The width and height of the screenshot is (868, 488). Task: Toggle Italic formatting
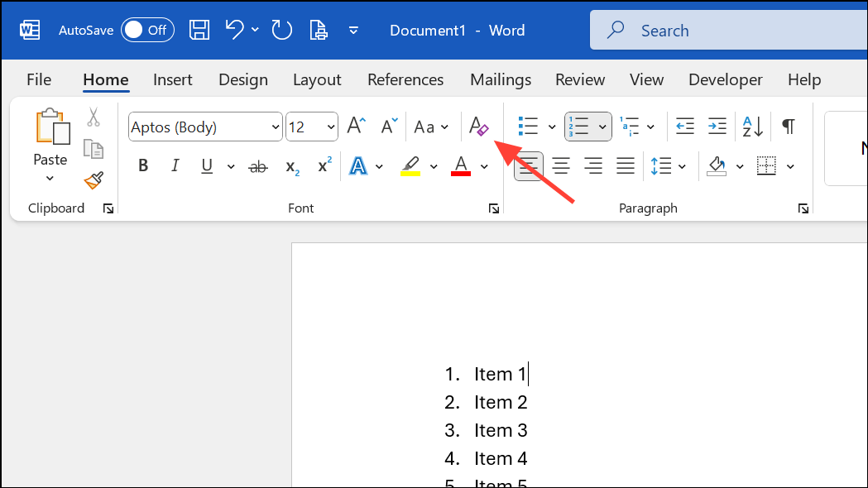175,165
